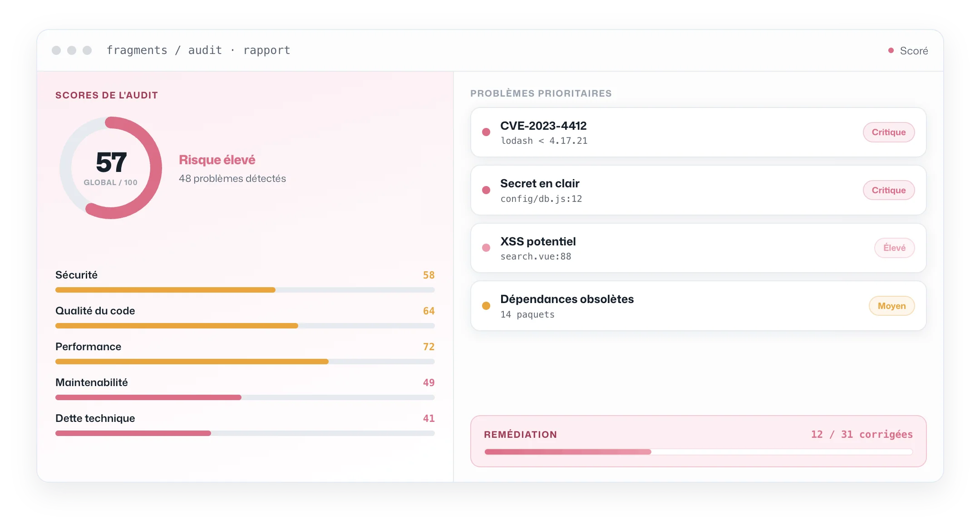Click the orange dot beside Dépendances obsolètes
This screenshot has width=980, height=519.
coord(486,306)
